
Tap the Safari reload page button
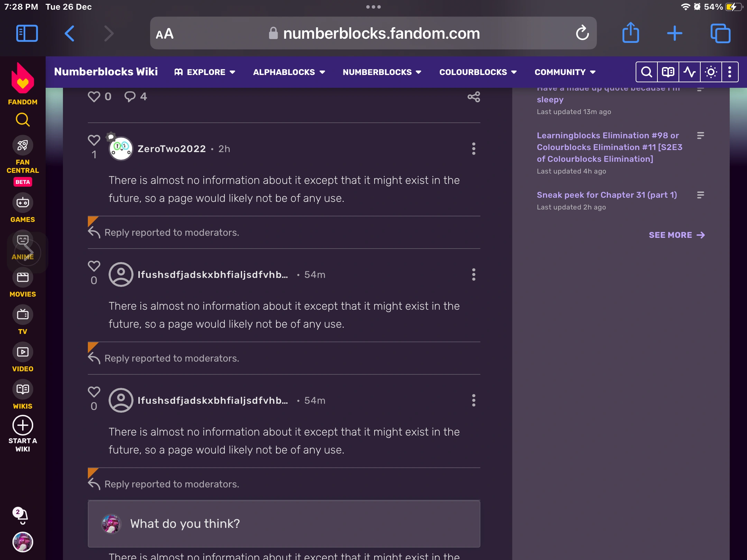click(582, 33)
